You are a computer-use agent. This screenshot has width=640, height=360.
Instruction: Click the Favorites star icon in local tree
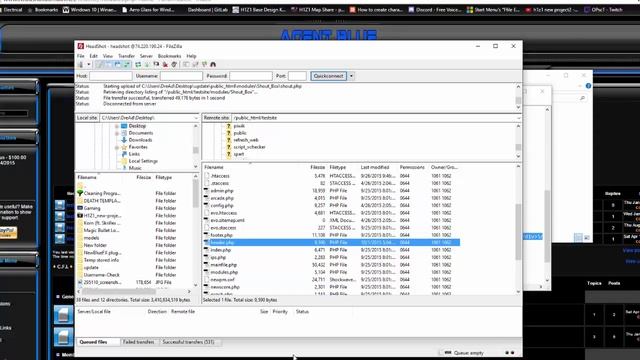124,147
